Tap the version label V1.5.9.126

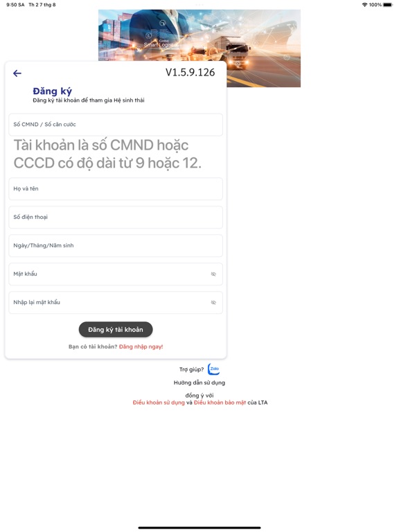click(190, 72)
